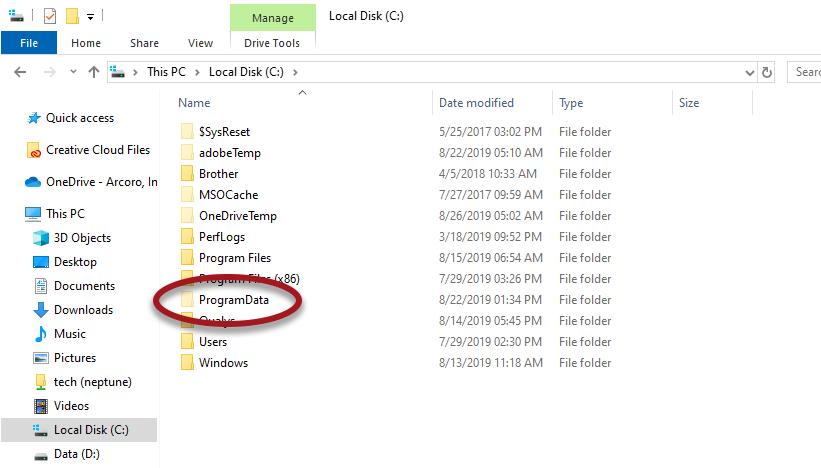Viewport: 821px width, 468px height.
Task: Sort by the Name column header
Action: tap(194, 103)
